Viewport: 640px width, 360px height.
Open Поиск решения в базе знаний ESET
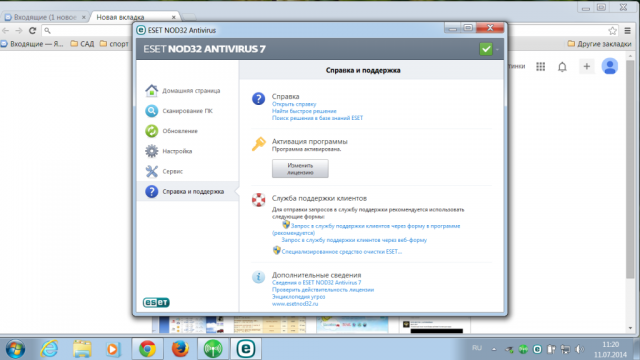pyautogui.click(x=317, y=118)
